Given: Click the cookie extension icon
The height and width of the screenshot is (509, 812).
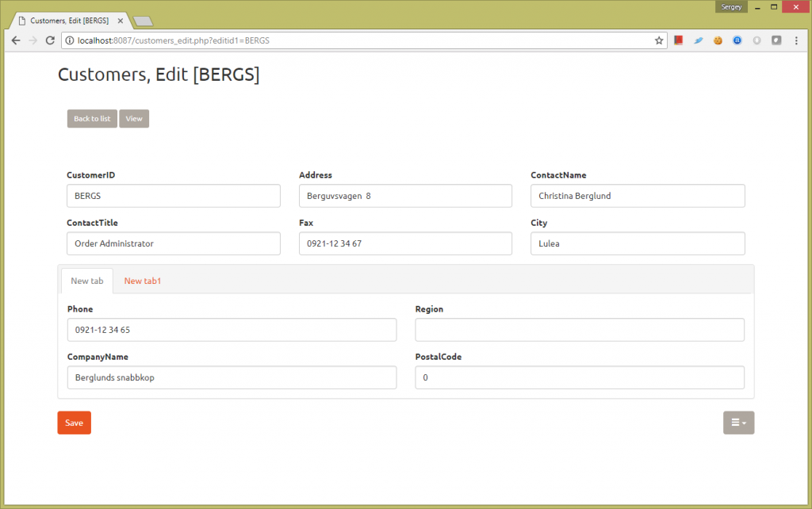Looking at the screenshot, I should click(718, 40).
